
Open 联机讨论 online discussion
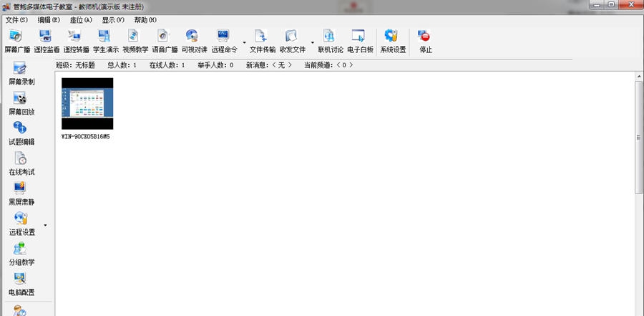pos(331,42)
